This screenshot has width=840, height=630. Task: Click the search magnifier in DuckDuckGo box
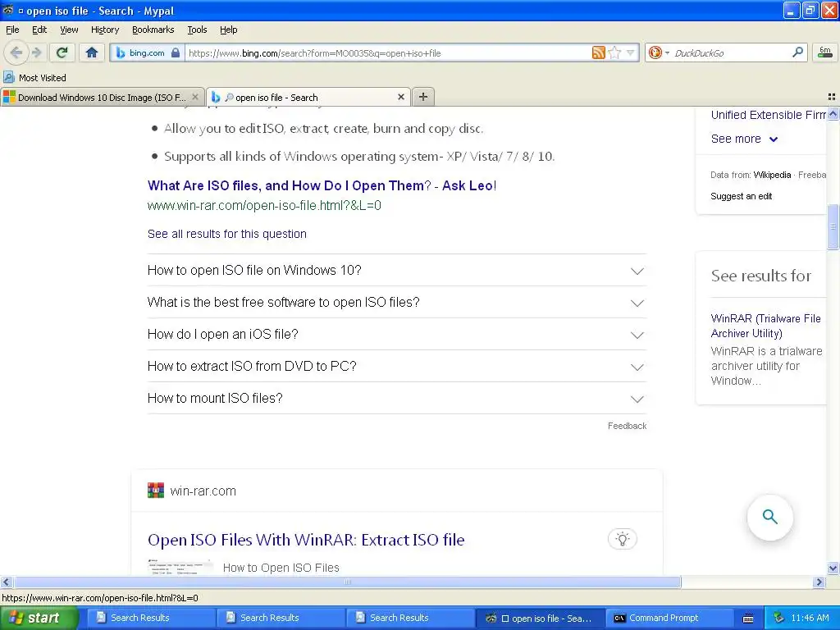click(x=797, y=52)
